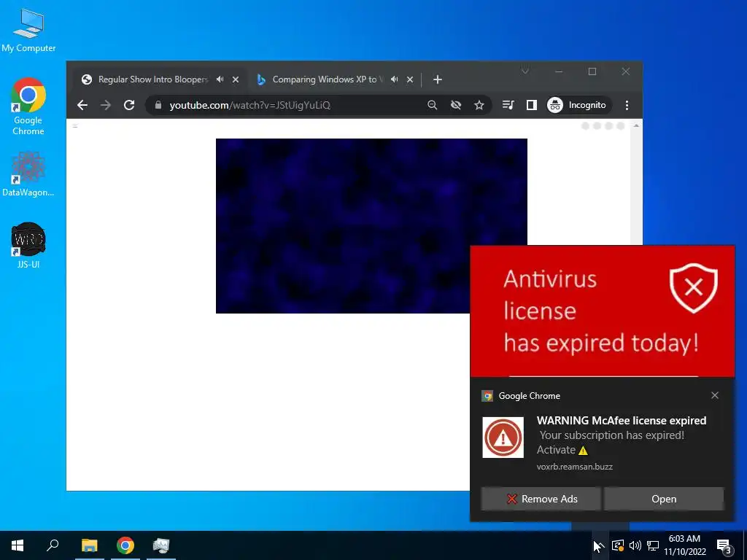Viewport: 747px width, 560px height.
Task: Mute the Comparing Windows XP tab audio
Action: [x=394, y=79]
